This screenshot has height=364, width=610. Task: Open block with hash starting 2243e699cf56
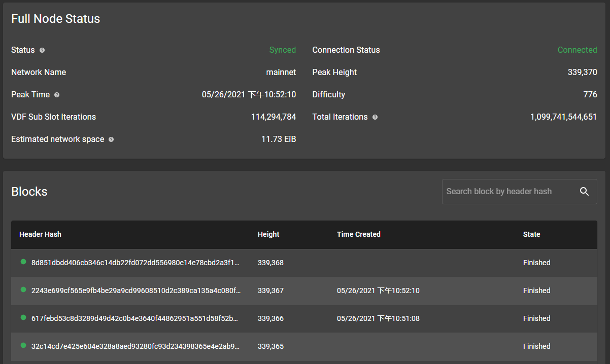tap(136, 290)
